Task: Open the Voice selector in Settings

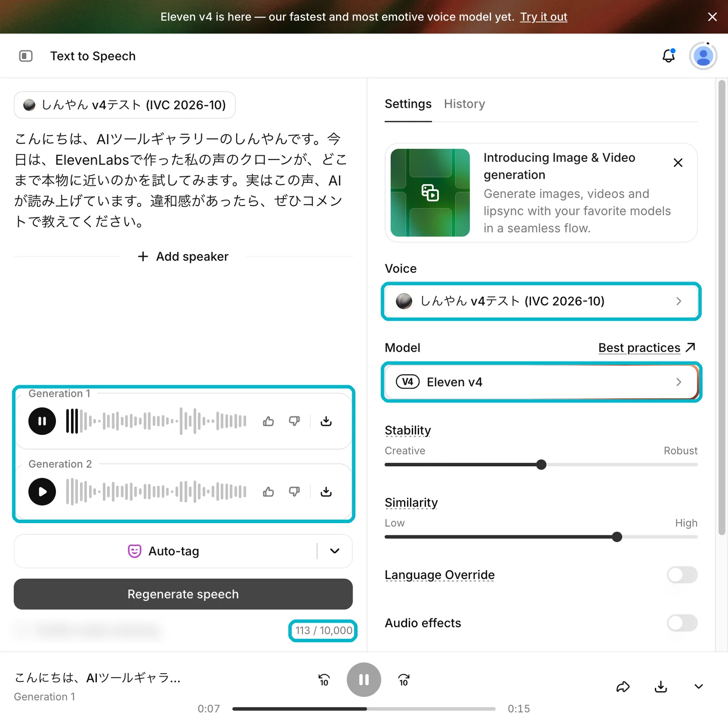Action: [541, 301]
